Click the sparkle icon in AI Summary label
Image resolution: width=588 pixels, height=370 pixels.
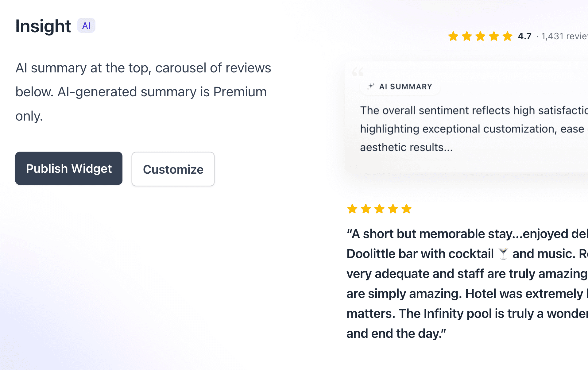pos(371,86)
